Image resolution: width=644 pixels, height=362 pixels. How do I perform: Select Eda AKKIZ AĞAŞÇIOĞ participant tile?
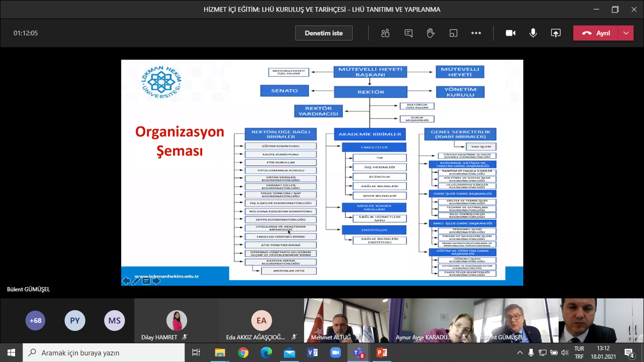coord(261,321)
